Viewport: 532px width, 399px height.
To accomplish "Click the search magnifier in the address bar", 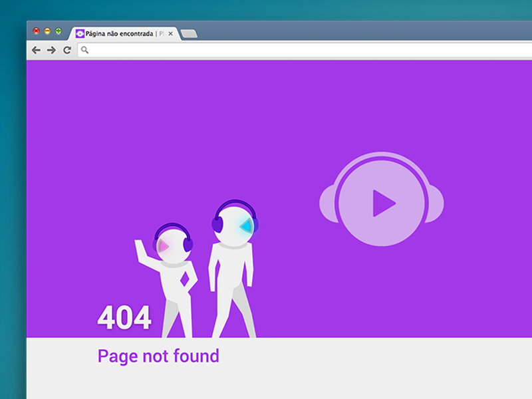I will [85, 51].
